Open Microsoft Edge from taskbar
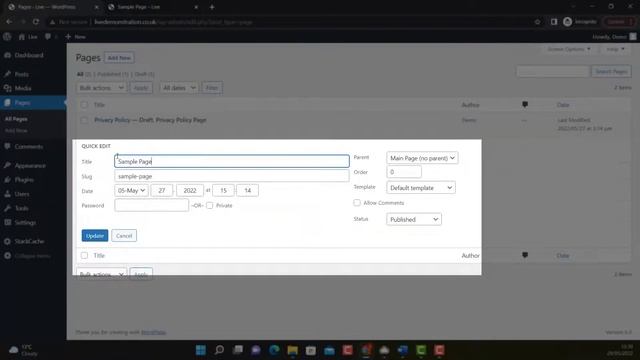Image resolution: width=640 pixels, height=360 pixels. click(274, 350)
